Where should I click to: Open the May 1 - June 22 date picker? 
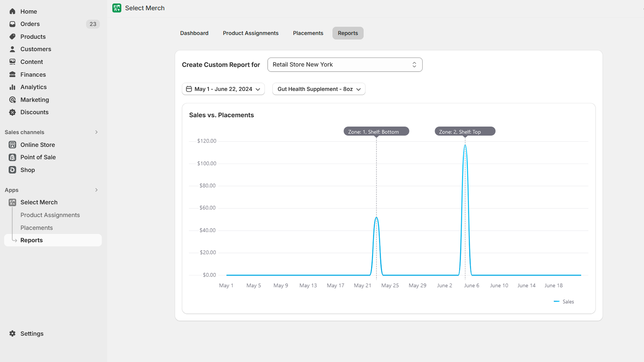[x=223, y=89]
